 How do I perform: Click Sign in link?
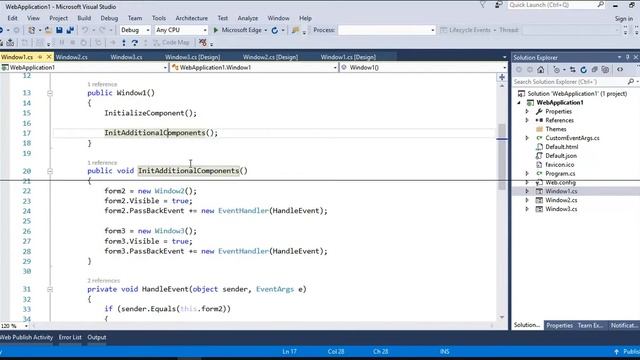click(624, 18)
